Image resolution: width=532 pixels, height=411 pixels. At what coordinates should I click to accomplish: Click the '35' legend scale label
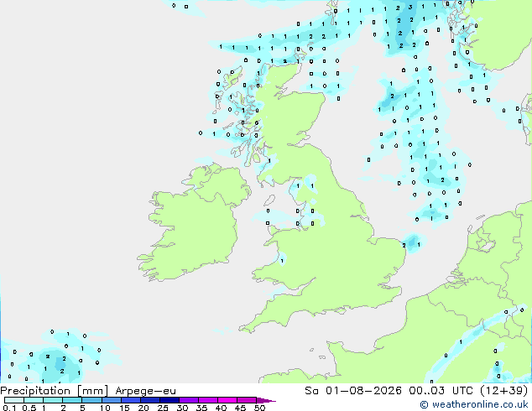[x=201, y=408]
